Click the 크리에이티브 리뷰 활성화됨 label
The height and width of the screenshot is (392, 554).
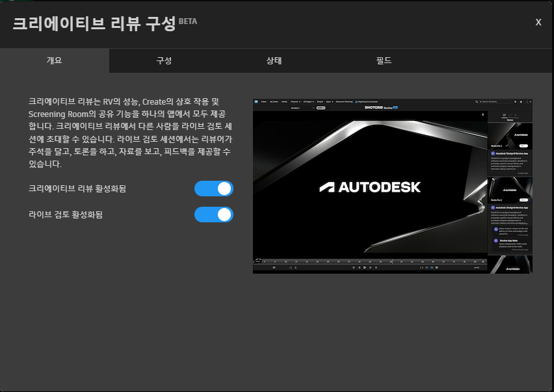(77, 189)
